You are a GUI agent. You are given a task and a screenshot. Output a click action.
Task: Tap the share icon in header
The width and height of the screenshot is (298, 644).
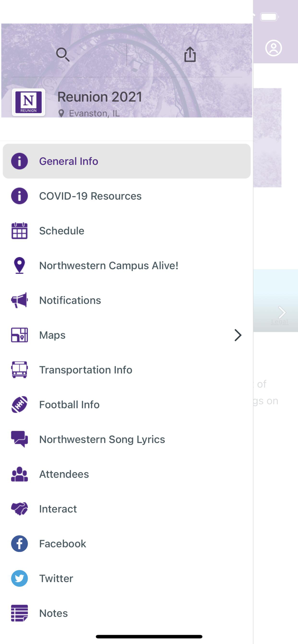(190, 54)
